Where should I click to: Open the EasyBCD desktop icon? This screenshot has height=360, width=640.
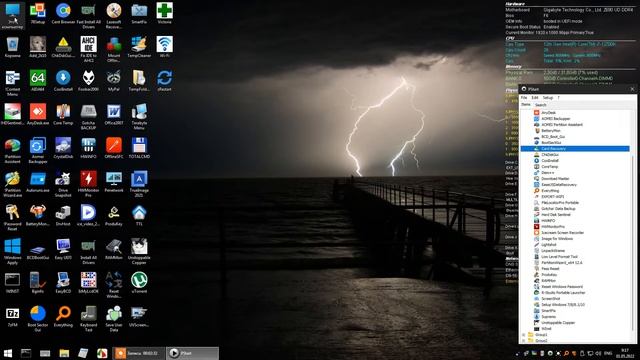[x=63, y=283]
